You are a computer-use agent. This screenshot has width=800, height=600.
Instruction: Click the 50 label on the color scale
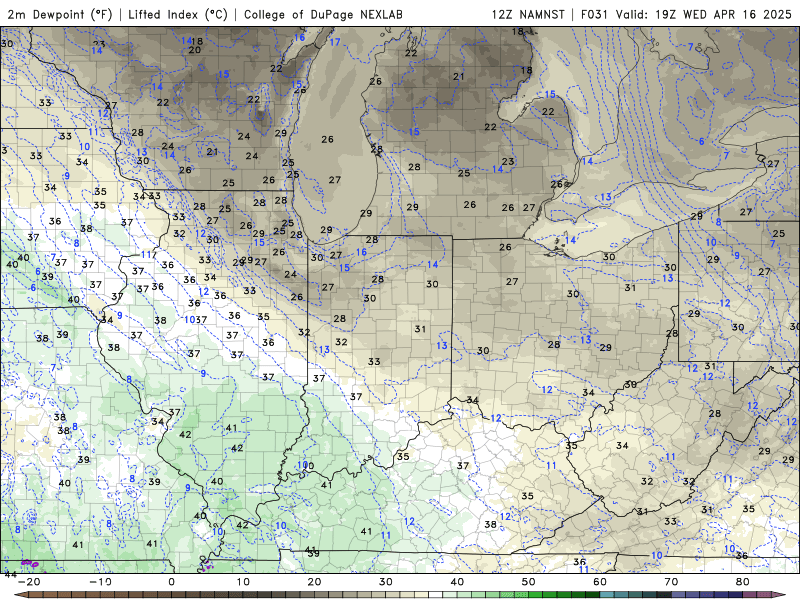[529, 582]
